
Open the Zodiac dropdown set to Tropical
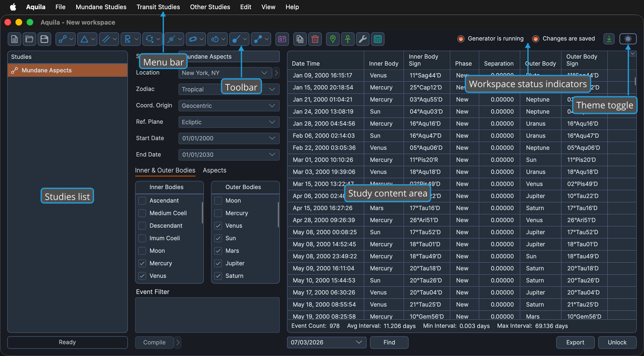(229, 89)
